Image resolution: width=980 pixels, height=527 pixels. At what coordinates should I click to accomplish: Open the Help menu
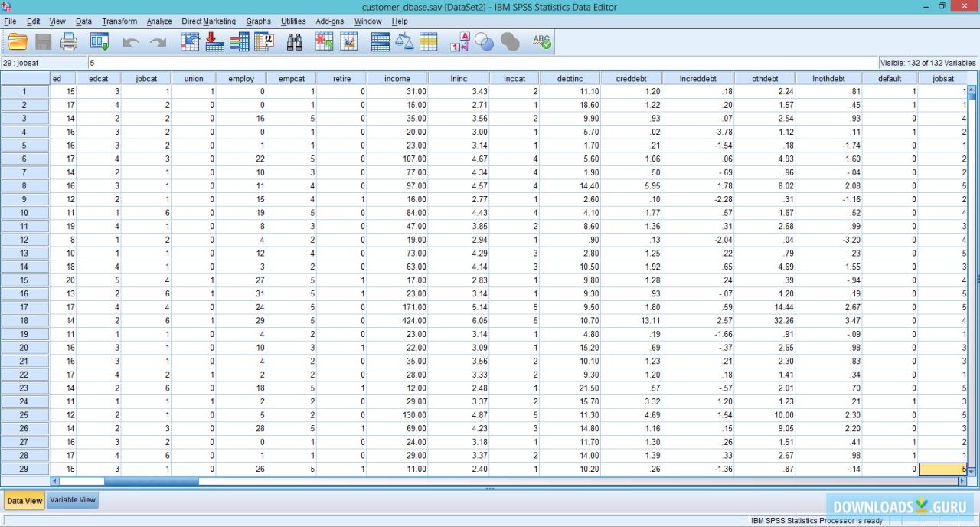[x=400, y=21]
